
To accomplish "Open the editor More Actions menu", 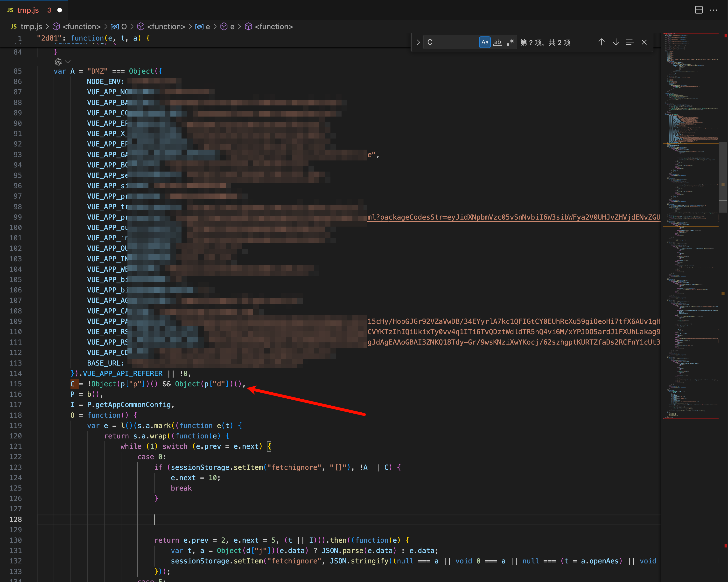I will [x=714, y=10].
